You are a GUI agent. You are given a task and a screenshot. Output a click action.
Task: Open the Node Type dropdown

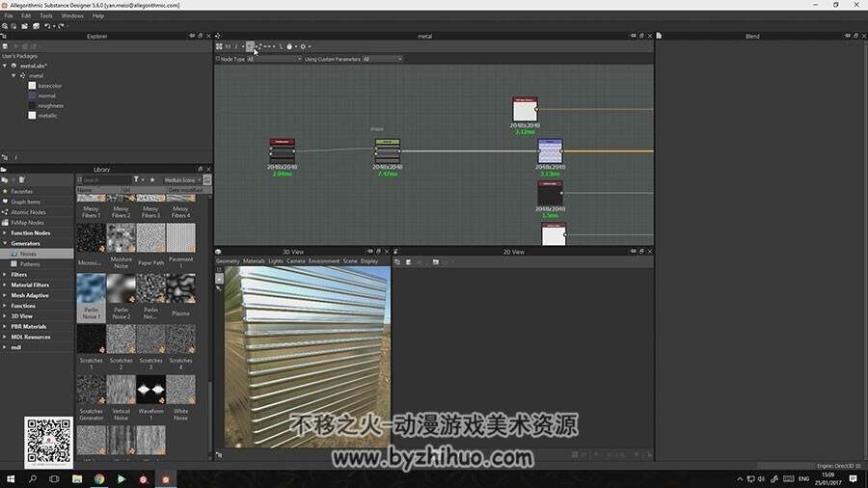point(274,59)
